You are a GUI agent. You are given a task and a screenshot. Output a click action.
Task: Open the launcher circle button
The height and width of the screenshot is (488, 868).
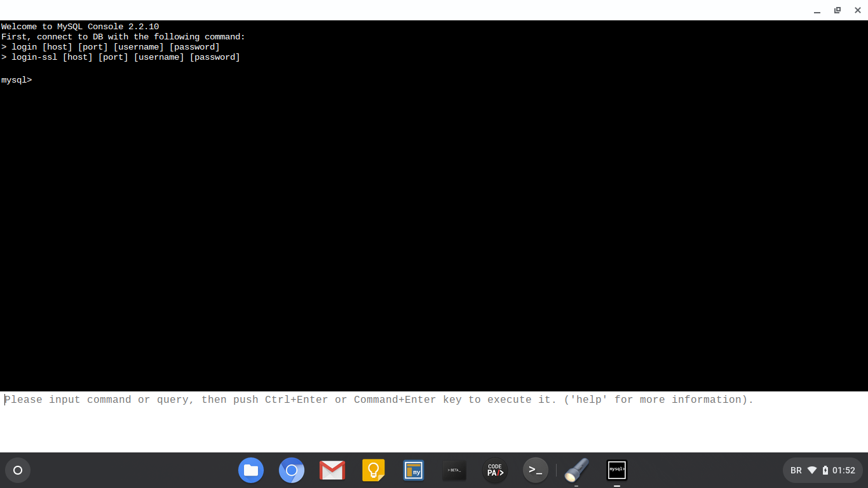coord(18,470)
